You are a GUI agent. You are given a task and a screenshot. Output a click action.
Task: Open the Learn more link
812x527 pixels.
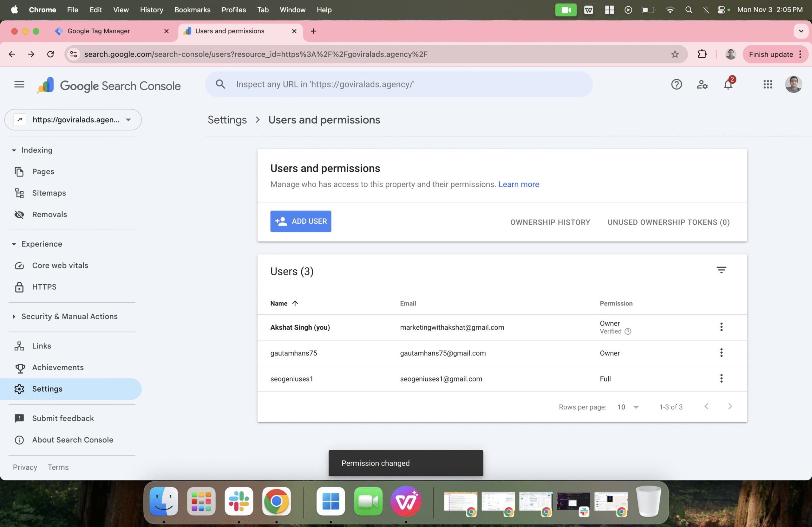point(518,184)
